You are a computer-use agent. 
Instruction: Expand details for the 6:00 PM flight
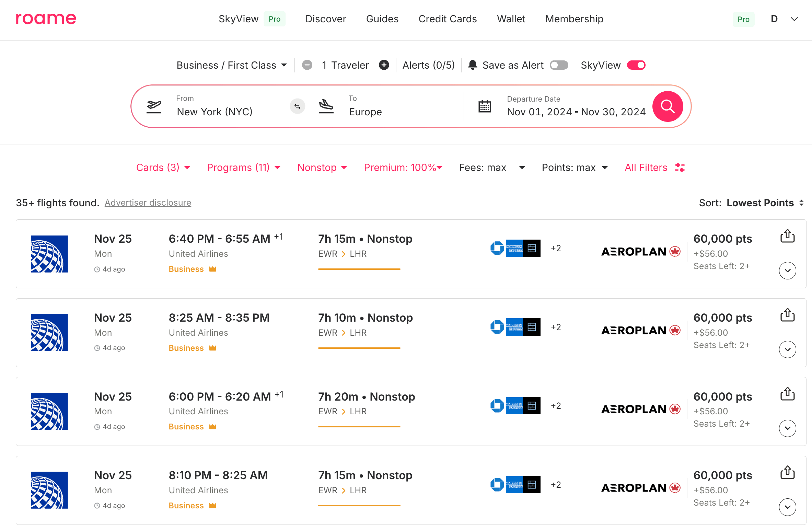788,428
